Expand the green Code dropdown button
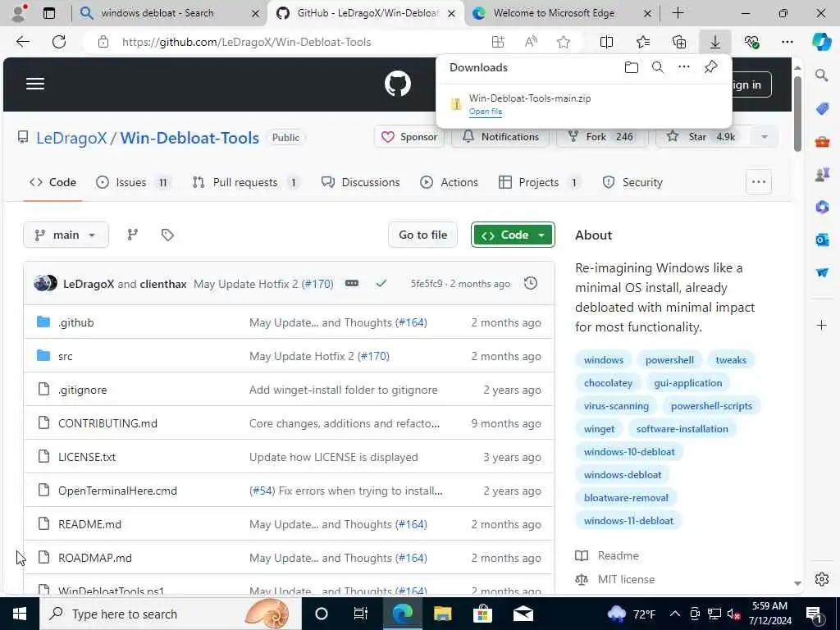This screenshot has width=840, height=630. 513,235
